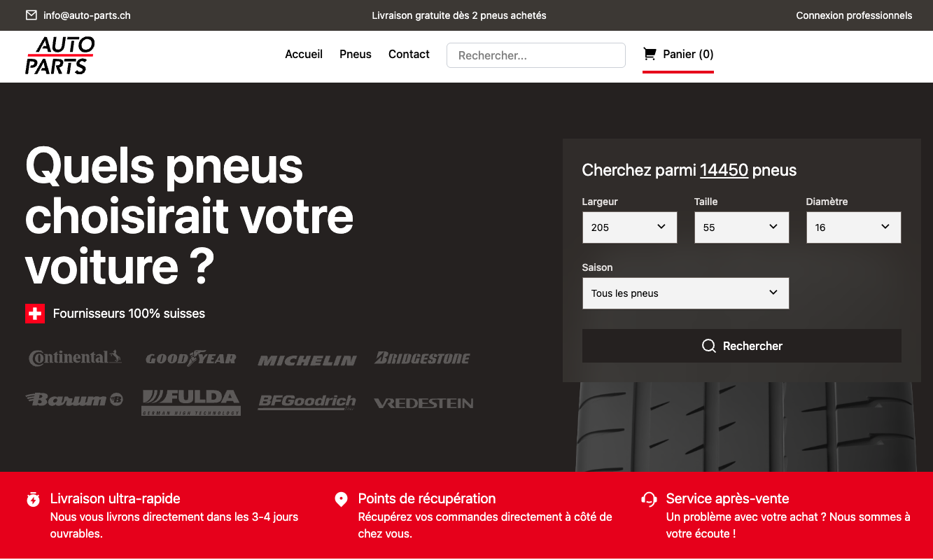
Task: Click the envelope mail icon
Action: [x=31, y=15]
